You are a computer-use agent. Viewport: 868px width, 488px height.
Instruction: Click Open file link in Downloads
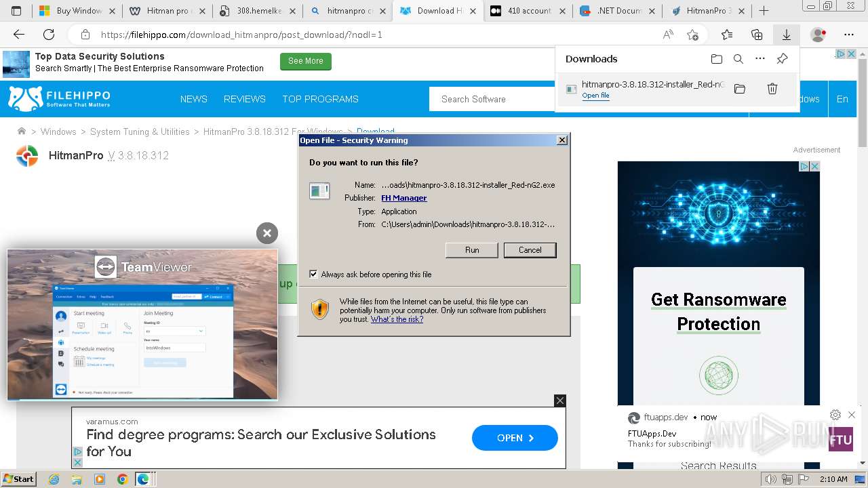[x=595, y=96]
